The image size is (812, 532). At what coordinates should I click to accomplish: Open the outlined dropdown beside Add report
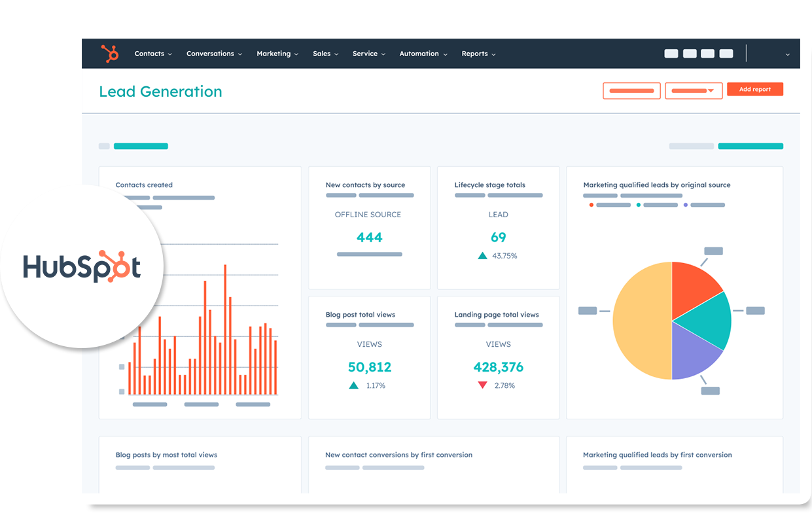694,91
